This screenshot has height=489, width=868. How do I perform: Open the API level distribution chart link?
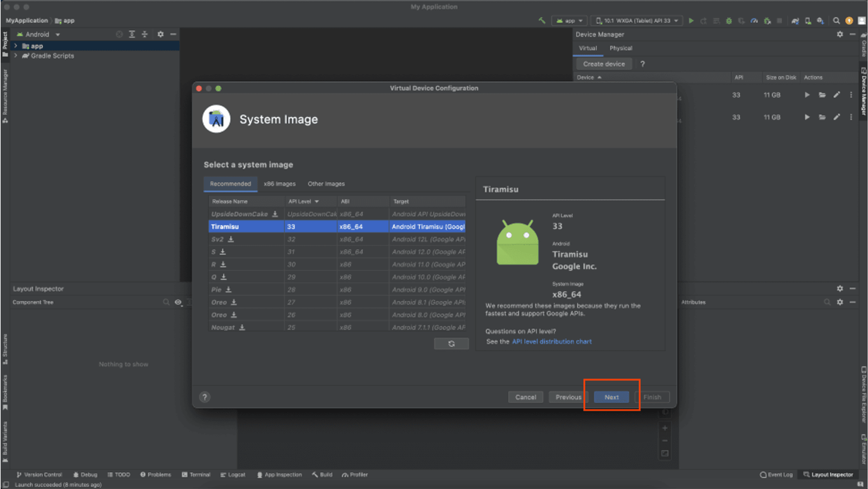pyautogui.click(x=552, y=342)
